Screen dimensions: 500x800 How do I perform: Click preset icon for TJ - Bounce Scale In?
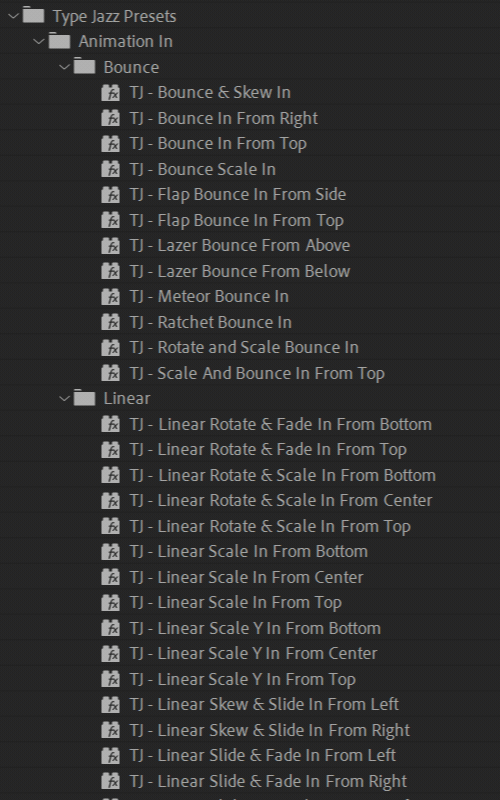click(x=111, y=169)
